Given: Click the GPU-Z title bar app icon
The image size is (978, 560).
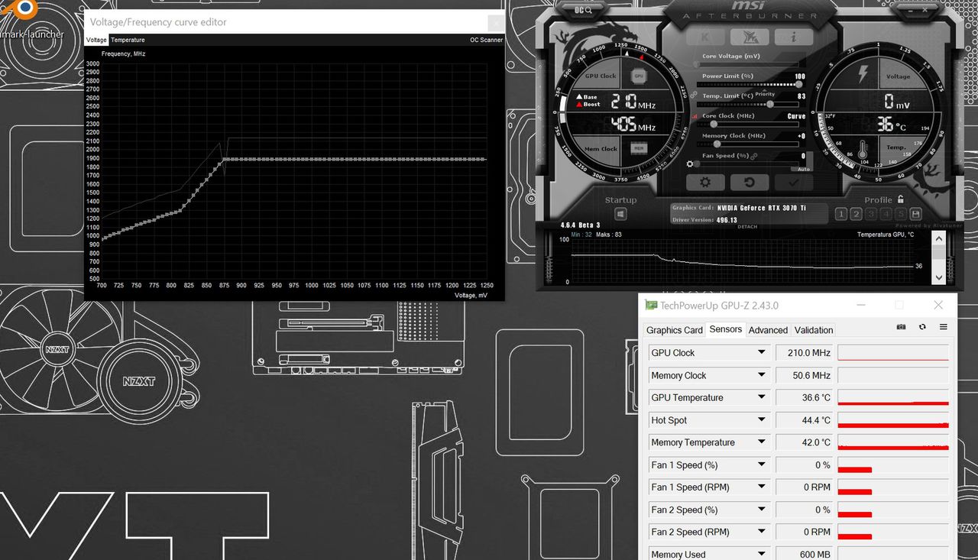Looking at the screenshot, I should tap(651, 305).
